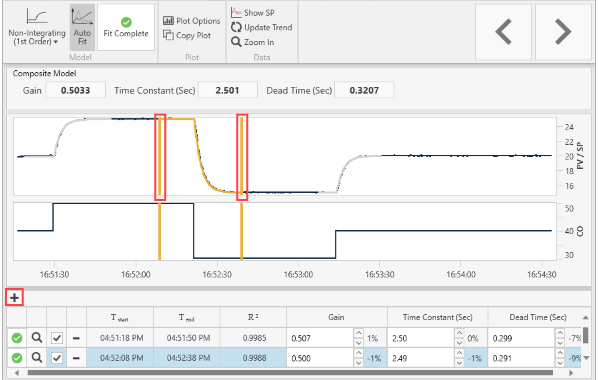
Task: Click the Time Constant (Sec) column header
Action: pos(437,317)
